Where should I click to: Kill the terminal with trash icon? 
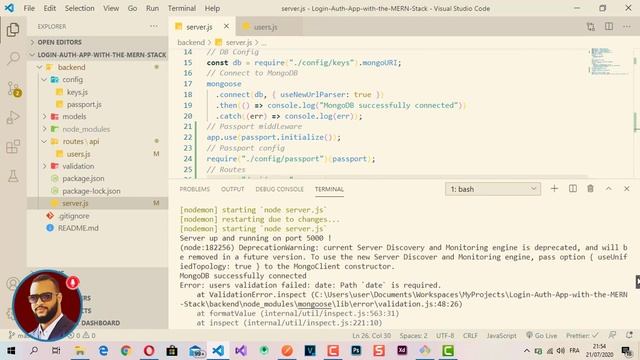(x=590, y=189)
